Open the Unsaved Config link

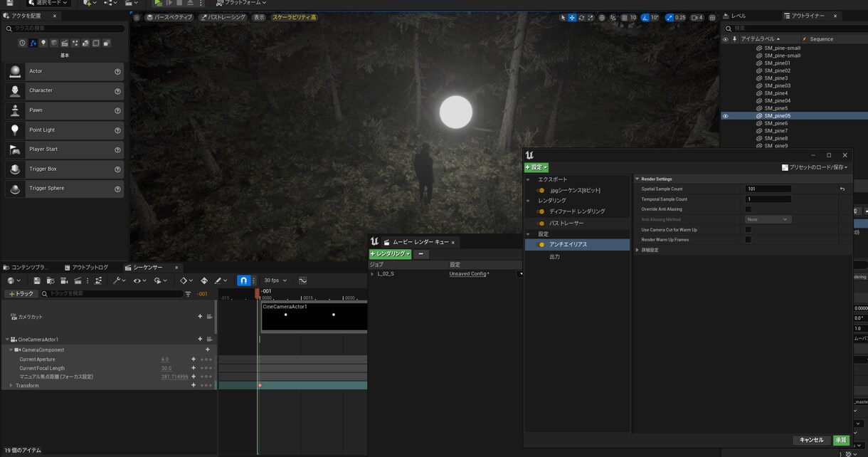click(469, 274)
